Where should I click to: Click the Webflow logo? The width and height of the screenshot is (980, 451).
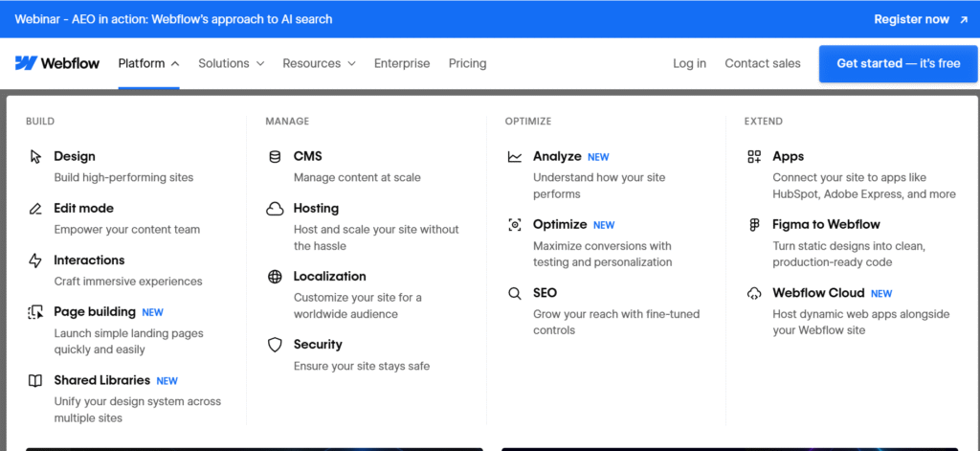click(x=57, y=63)
